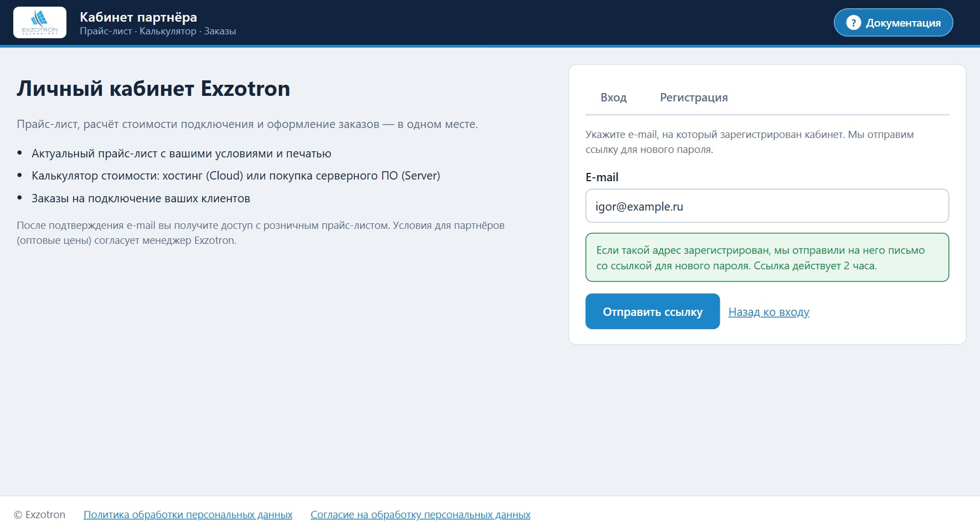
Task: Click the Exzotron logo in the header
Action: 40,22
